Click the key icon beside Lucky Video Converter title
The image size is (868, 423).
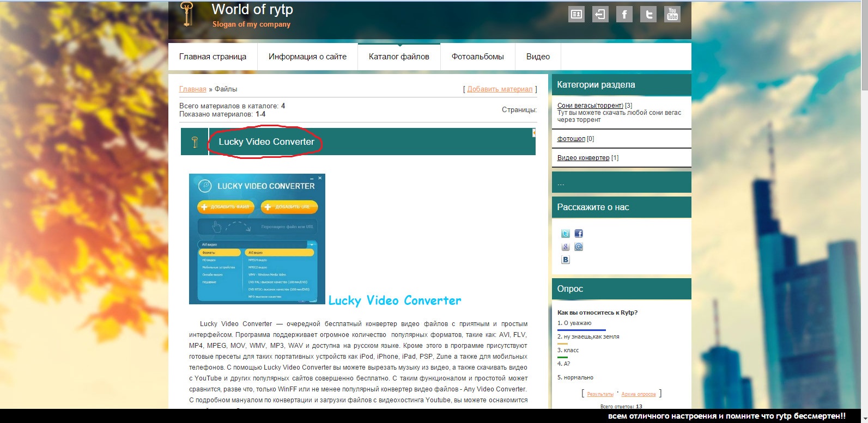[195, 142]
